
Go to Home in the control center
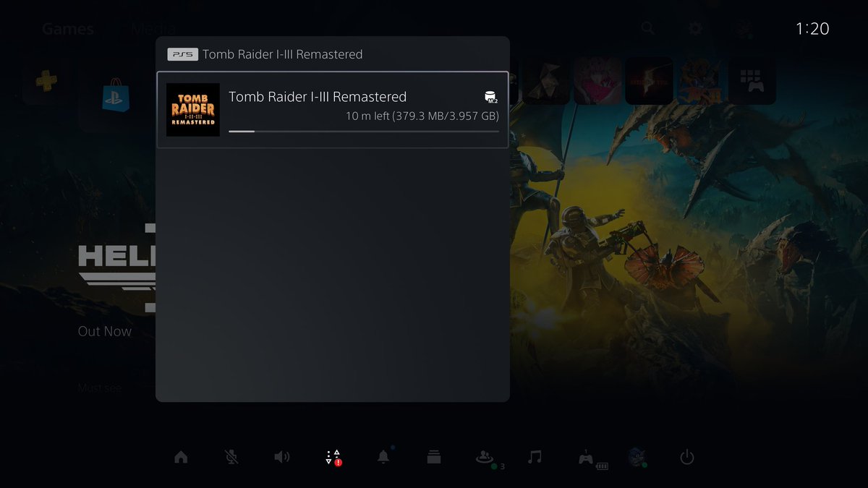pyautogui.click(x=181, y=457)
